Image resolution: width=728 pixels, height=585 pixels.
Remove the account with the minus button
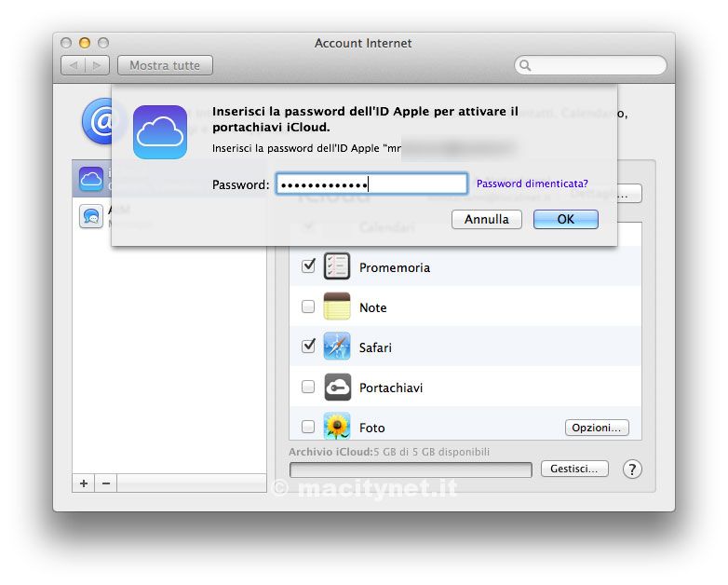(x=106, y=483)
